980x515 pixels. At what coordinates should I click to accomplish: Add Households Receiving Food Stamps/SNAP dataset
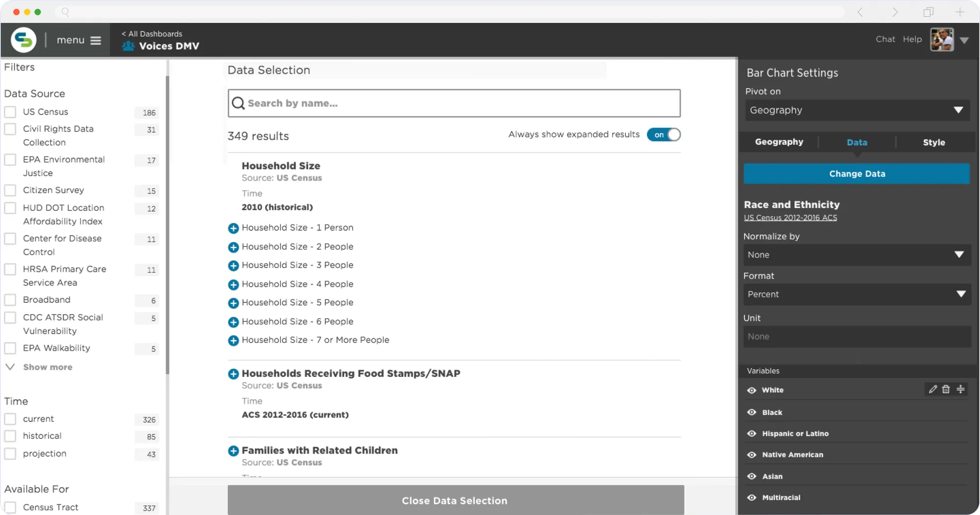tap(233, 374)
